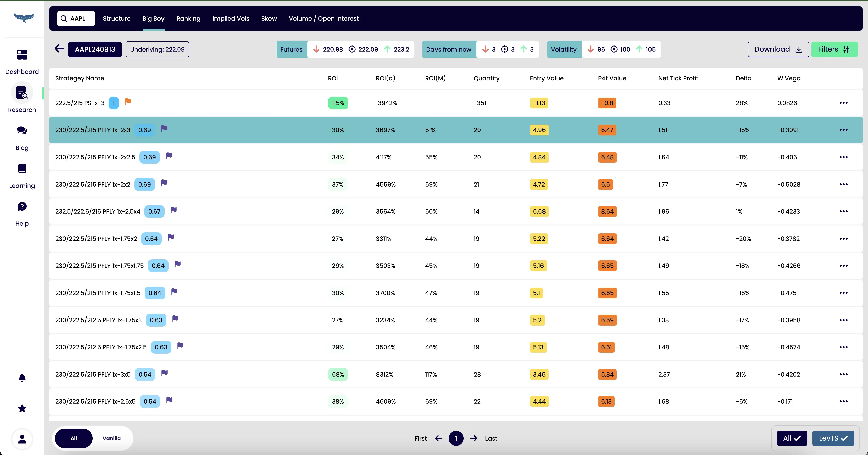
Task: Expand options menu for 222.5/215 PS 1x-3 row
Action: (843, 103)
